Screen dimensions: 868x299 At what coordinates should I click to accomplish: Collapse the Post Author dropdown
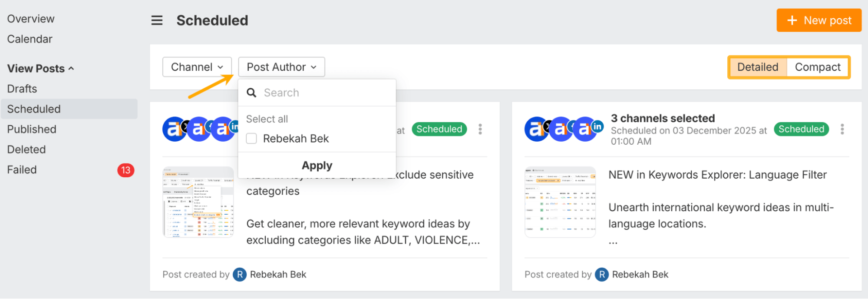[281, 67]
